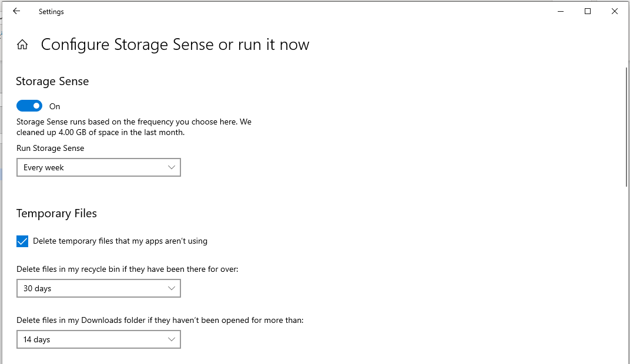
Task: Open the Run Storage Sense dropdown
Action: pos(99,167)
